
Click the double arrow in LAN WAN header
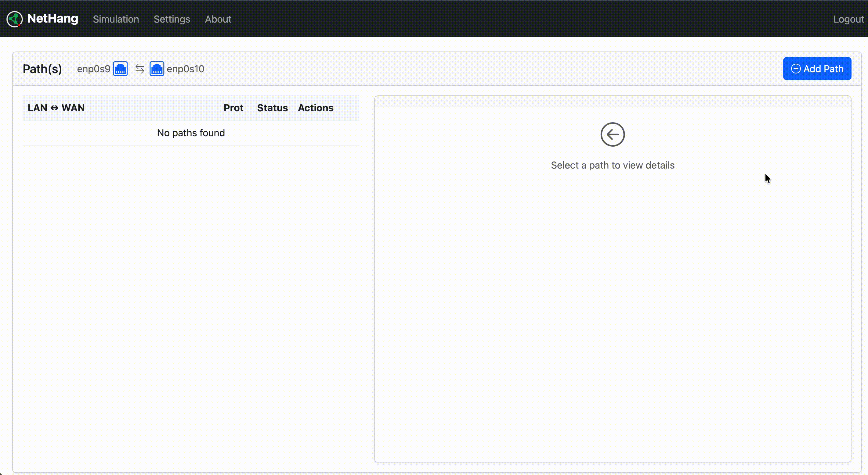point(54,108)
